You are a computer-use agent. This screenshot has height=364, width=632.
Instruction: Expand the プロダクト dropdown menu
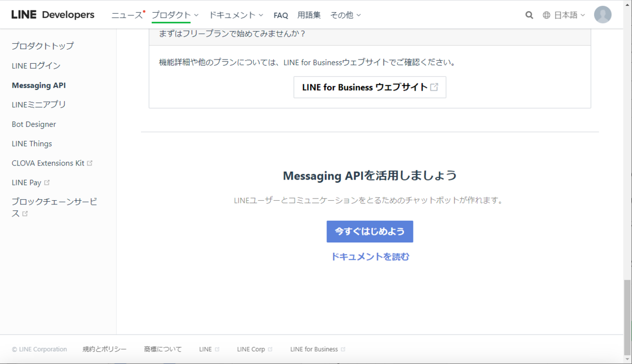coord(175,15)
